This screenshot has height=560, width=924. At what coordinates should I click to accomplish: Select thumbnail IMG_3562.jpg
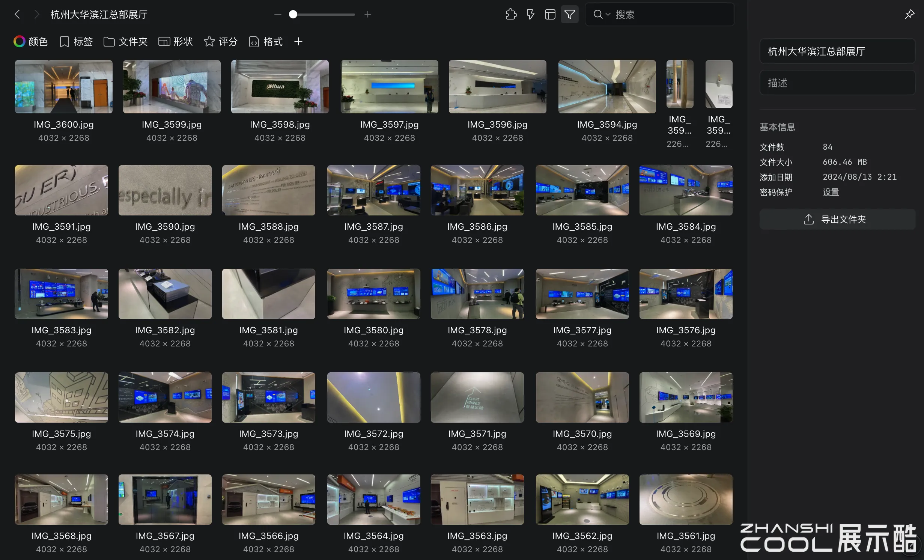[582, 500]
